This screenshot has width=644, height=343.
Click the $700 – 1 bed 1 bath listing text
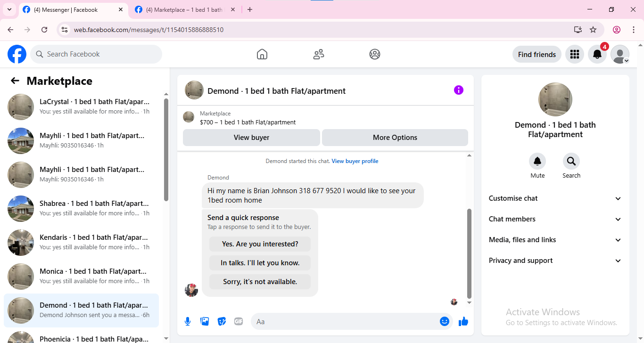click(248, 122)
